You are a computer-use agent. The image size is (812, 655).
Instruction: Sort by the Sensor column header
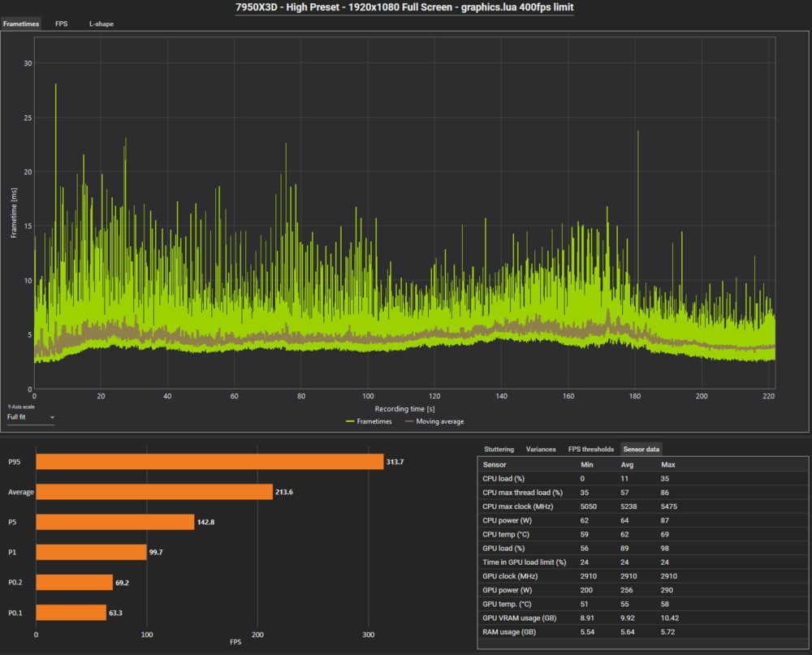pyautogui.click(x=495, y=465)
